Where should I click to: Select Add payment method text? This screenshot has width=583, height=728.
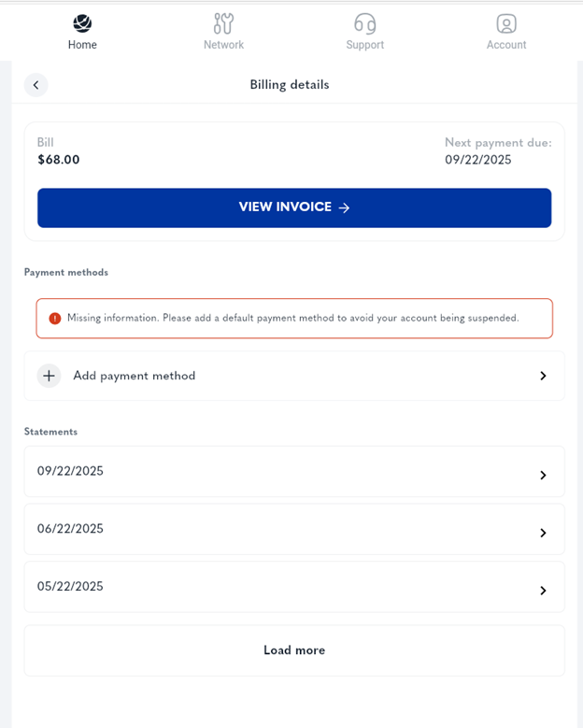click(x=135, y=376)
